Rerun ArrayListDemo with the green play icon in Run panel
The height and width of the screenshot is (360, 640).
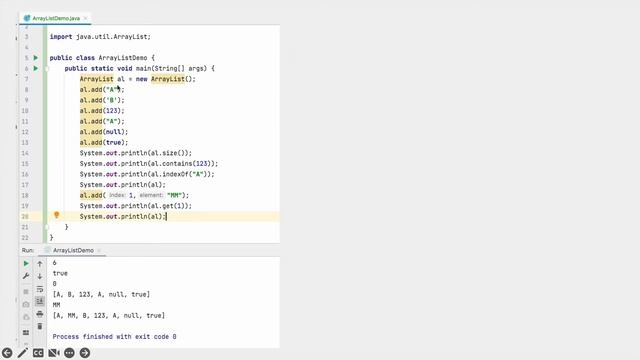[26, 264]
